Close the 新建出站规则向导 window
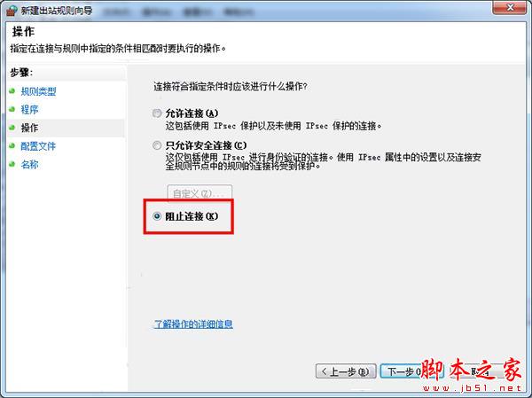 510,7
